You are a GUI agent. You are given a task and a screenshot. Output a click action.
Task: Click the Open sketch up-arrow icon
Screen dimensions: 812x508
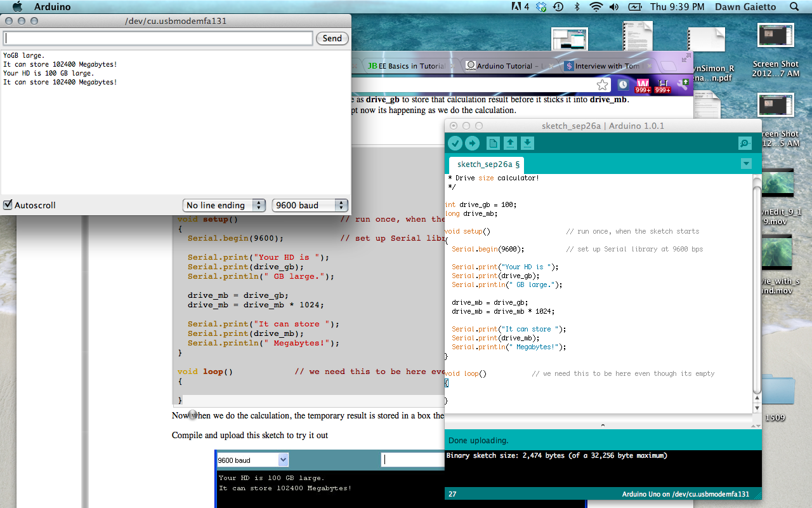click(x=510, y=144)
